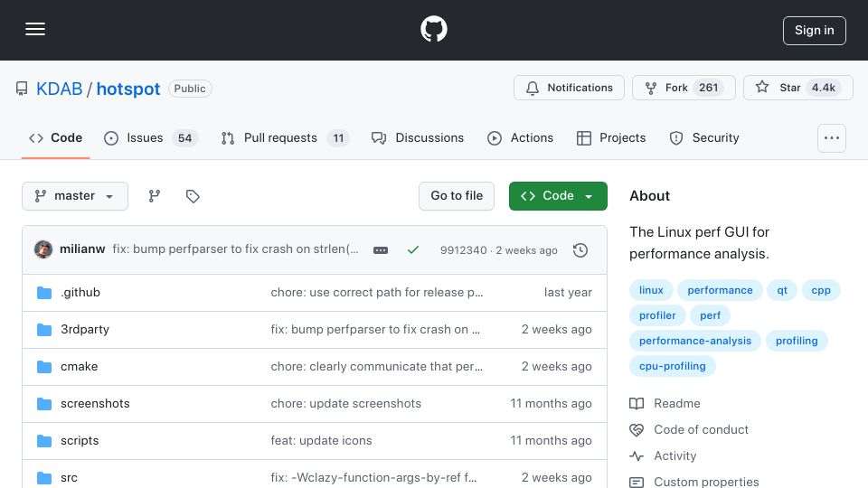Click the GitHub Octocat logo

click(x=433, y=29)
